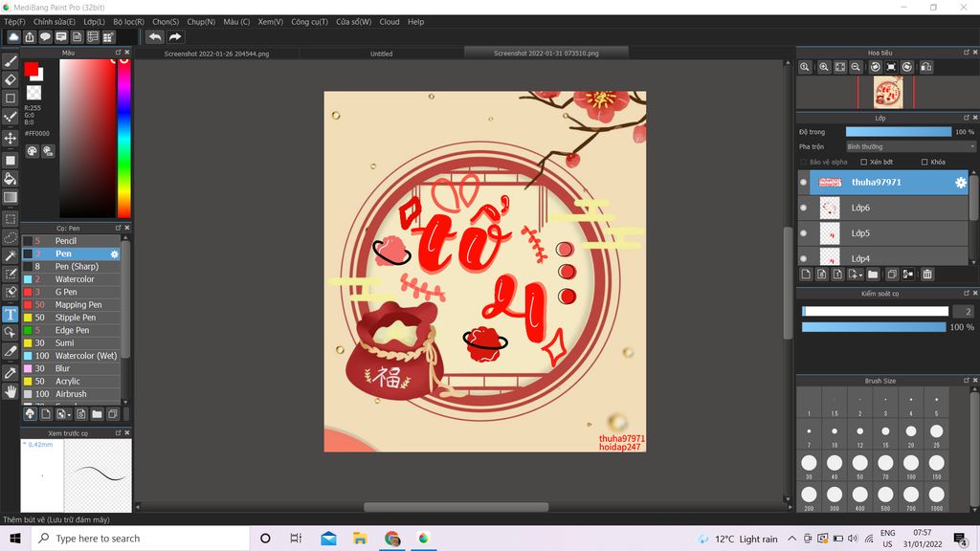The image size is (980, 551).
Task: Delete layer using the trash icon
Action: point(926,275)
